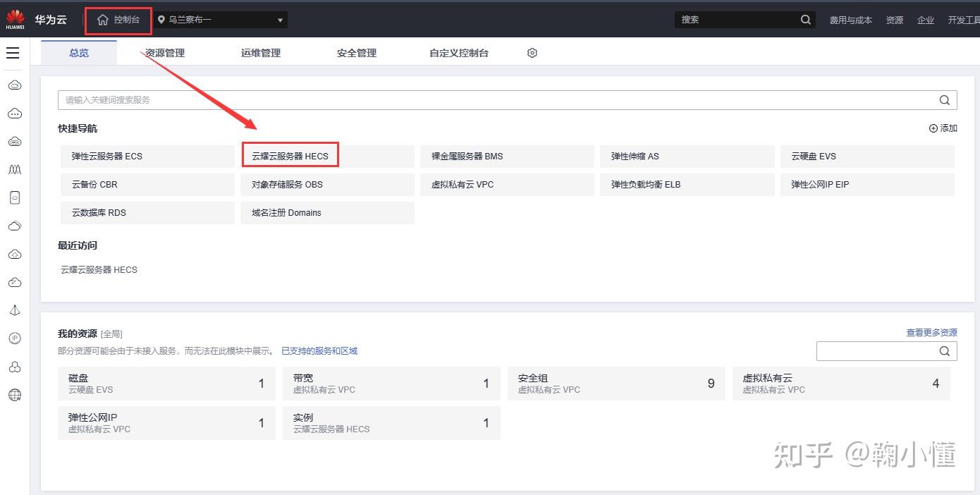Click the 华为云 brand text
Image resolution: width=980 pixels, height=495 pixels.
(x=51, y=20)
